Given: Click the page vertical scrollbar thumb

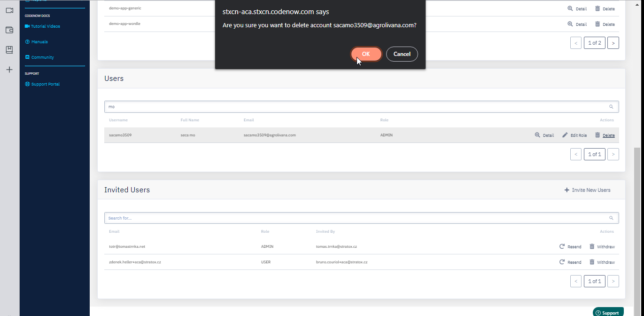Looking at the screenshot, I should pyautogui.click(x=637, y=230).
